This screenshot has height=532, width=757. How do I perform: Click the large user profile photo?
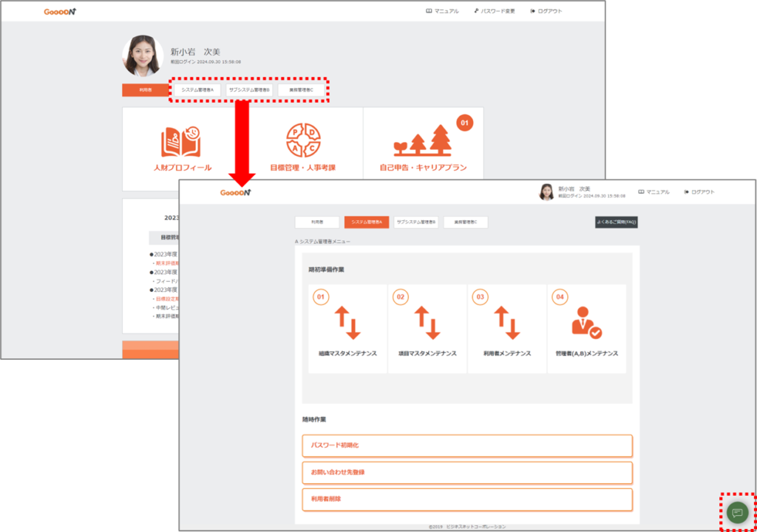[x=143, y=56]
